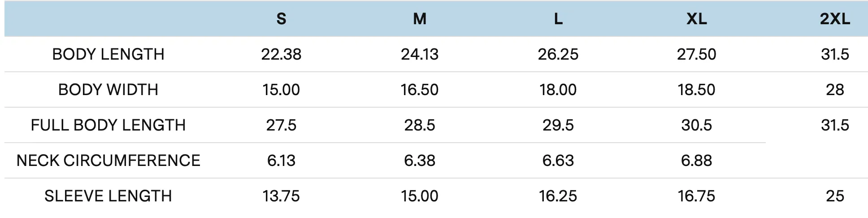This screenshot has width=868, height=218.
Task: Click the FULL BODY LENGTH row label
Action: (108, 125)
